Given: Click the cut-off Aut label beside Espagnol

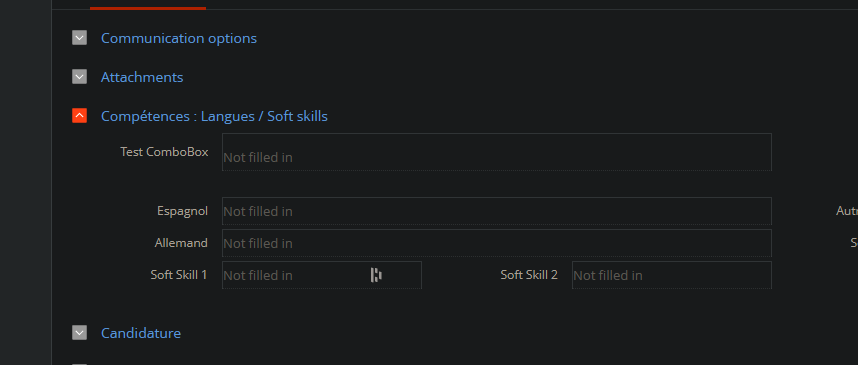Looking at the screenshot, I should (847, 211).
